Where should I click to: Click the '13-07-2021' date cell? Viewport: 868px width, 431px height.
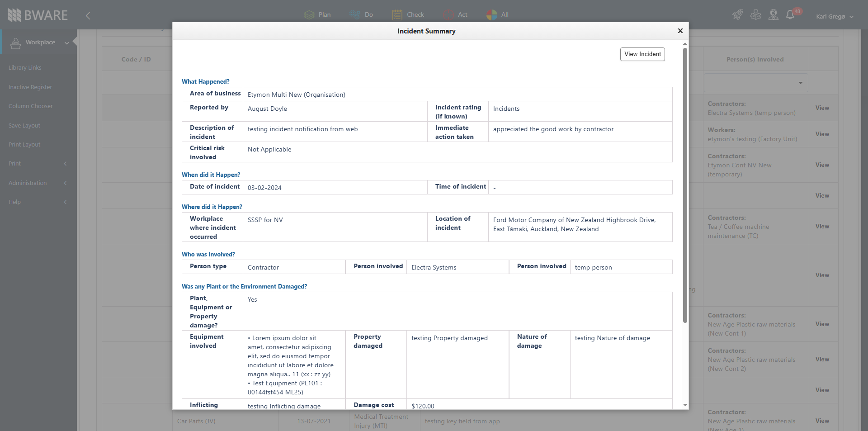[314, 421]
